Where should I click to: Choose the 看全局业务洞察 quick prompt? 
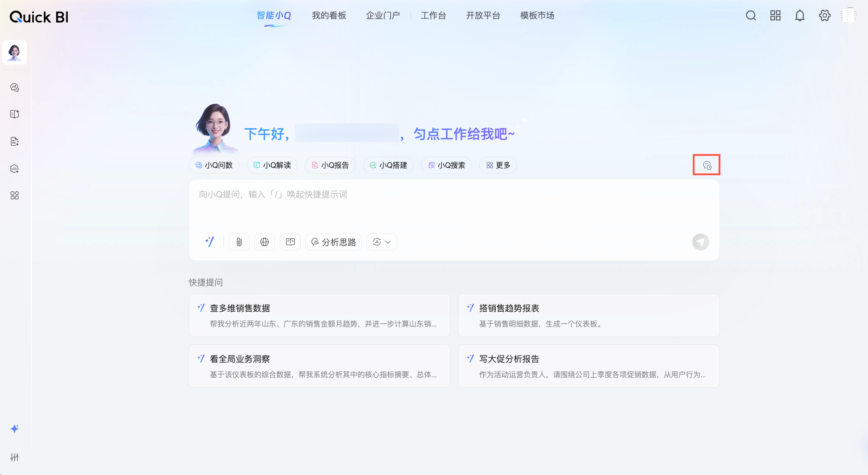pyautogui.click(x=320, y=366)
